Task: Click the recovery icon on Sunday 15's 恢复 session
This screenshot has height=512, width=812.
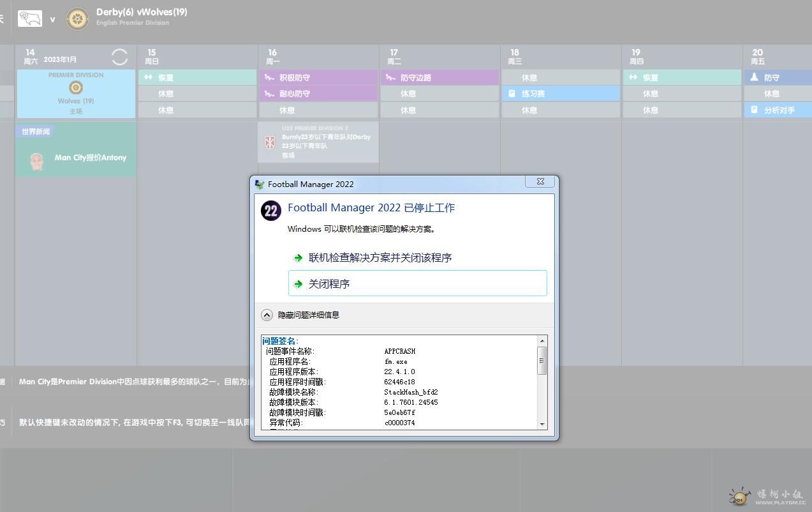Action: (x=149, y=77)
